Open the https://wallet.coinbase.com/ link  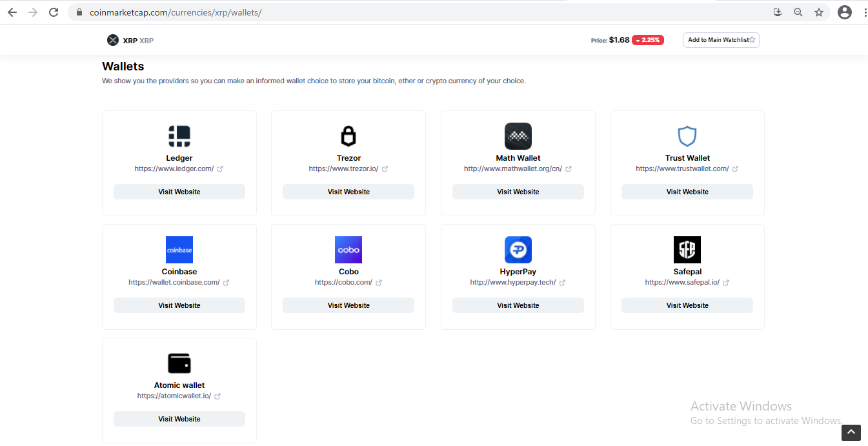click(174, 282)
